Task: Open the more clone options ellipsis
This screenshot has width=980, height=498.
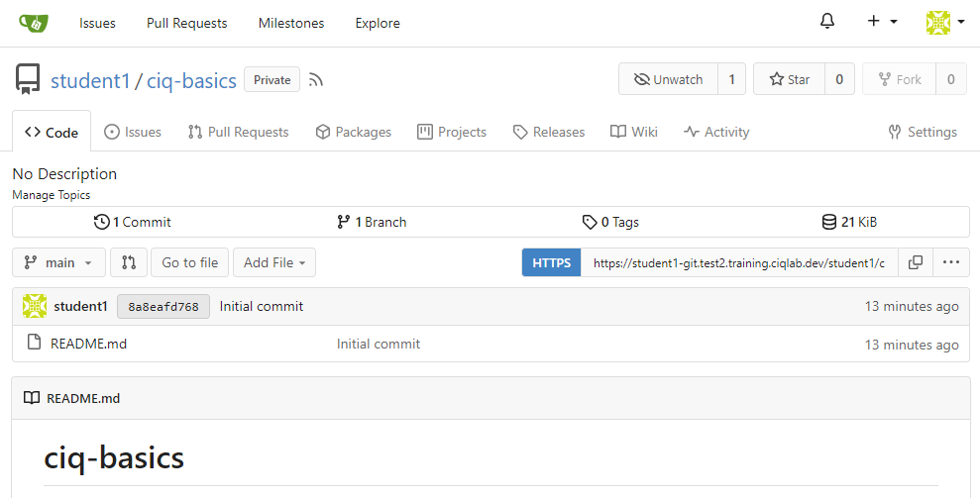Action: (x=950, y=262)
